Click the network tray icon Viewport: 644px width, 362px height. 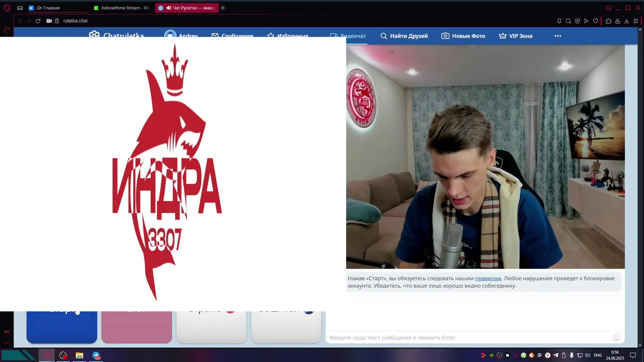coord(580,355)
